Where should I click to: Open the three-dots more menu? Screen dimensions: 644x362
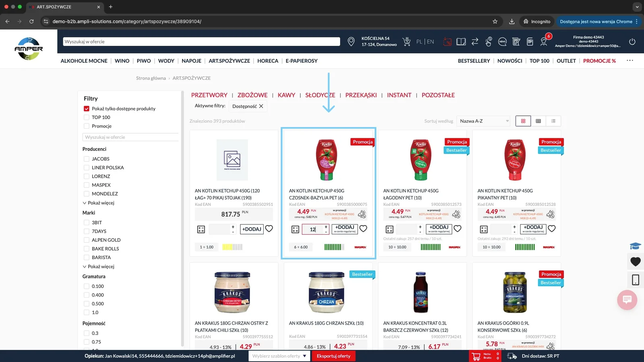click(x=630, y=60)
